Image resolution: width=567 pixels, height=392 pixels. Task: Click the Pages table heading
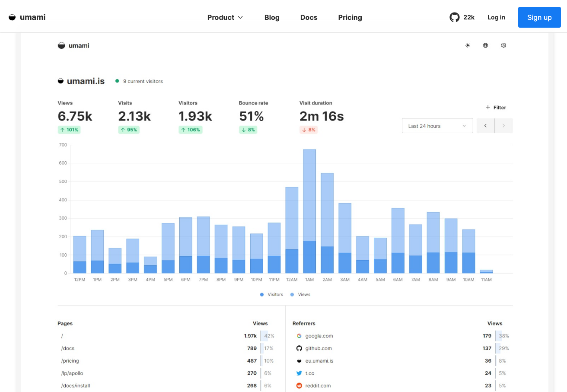coord(65,323)
